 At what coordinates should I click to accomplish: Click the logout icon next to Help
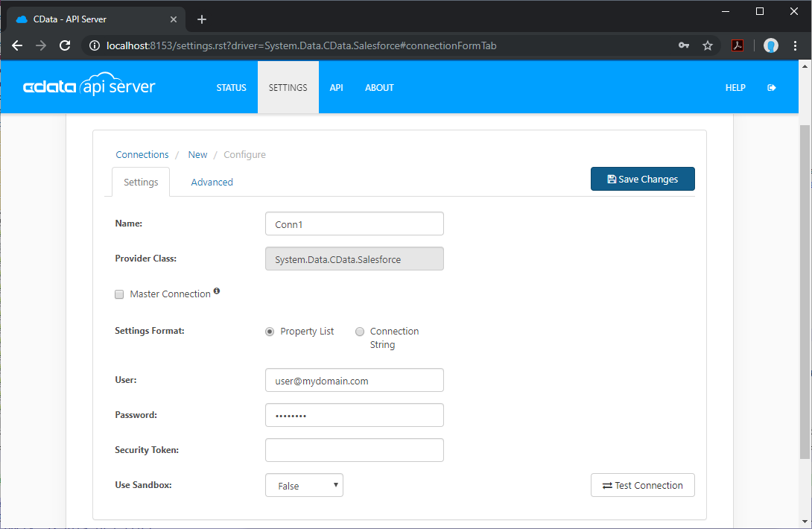[772, 88]
